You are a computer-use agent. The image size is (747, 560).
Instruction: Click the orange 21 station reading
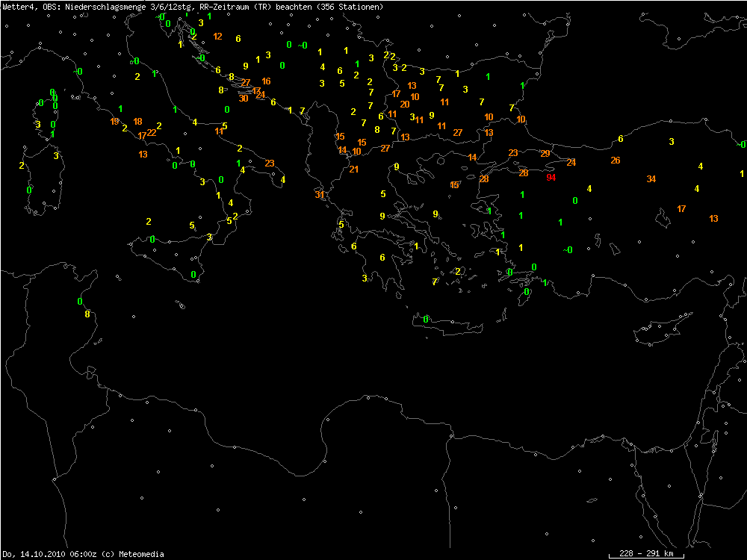[x=354, y=169]
